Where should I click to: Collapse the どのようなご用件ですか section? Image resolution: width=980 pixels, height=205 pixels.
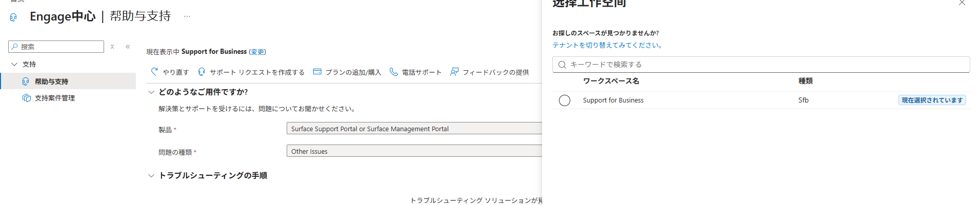pos(151,92)
